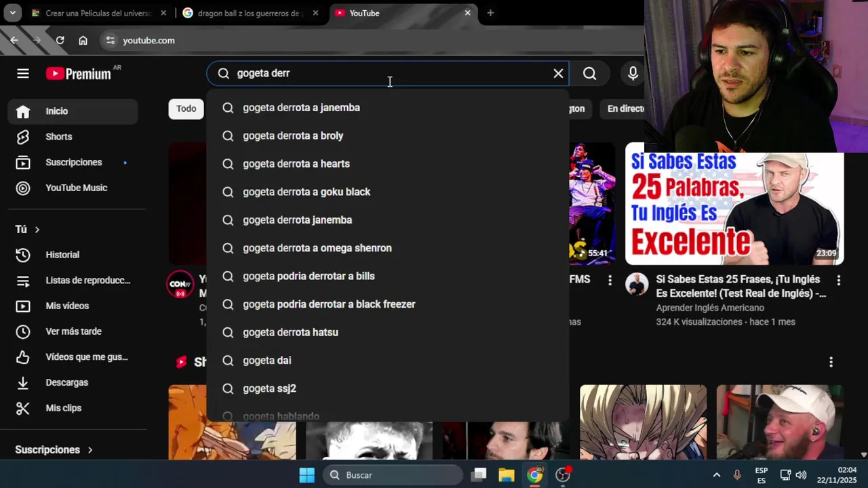Image resolution: width=868 pixels, height=488 pixels.
Task: Select suggestion 'gogeta derrota hatsu'
Action: click(x=388, y=333)
